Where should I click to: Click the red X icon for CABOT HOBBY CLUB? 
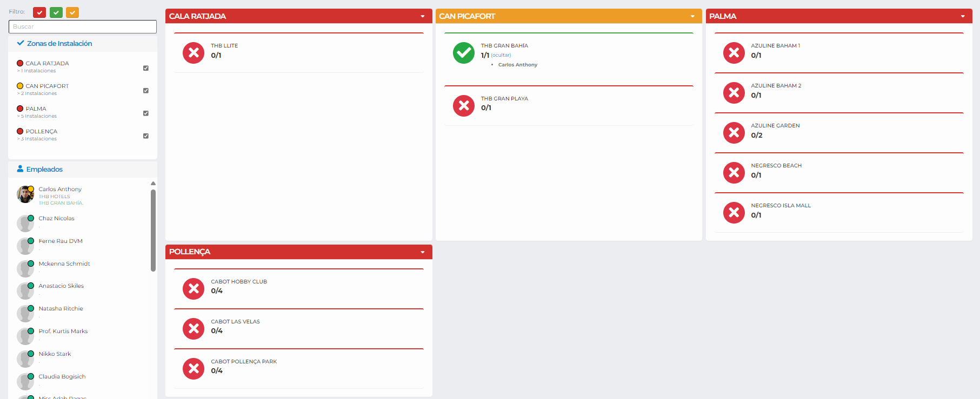coord(193,289)
